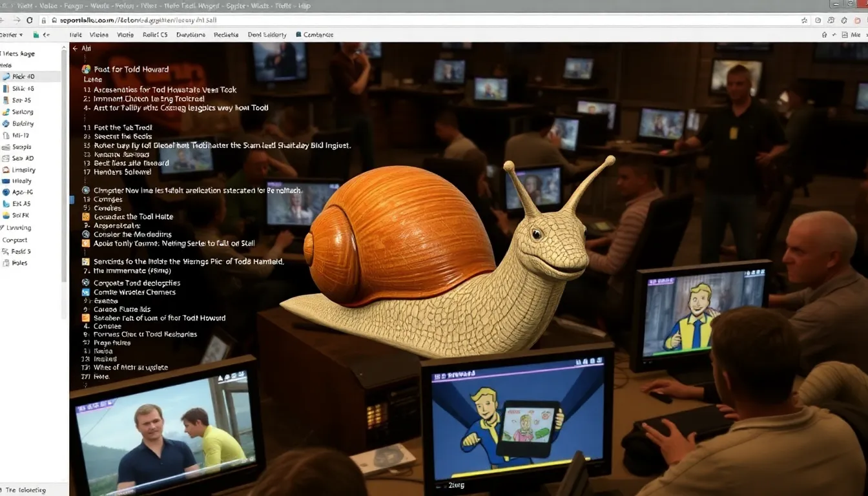Screen dimensions: 868x496
Task: Click the colorful icon beside Feat for Told Howard
Action: [86, 69]
